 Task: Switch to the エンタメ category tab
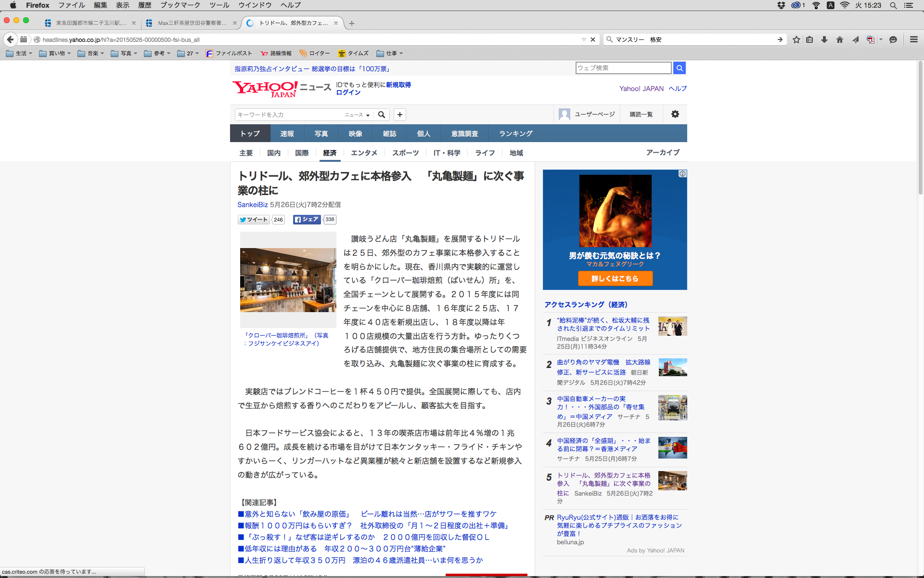point(364,153)
